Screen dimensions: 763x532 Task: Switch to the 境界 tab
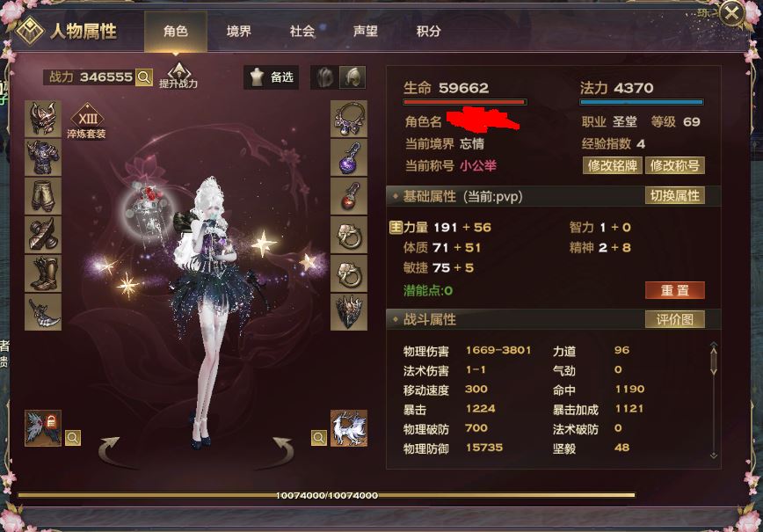(239, 32)
